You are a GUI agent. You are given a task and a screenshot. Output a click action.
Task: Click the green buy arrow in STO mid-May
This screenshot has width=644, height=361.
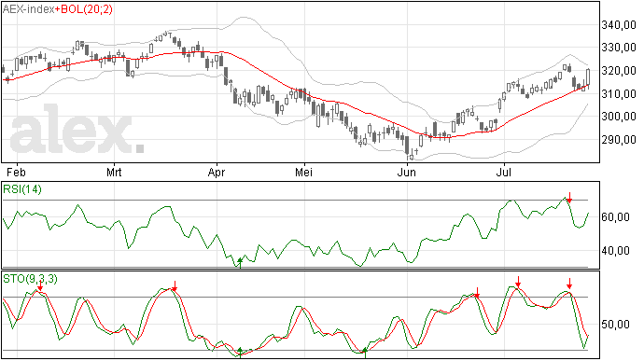tap(365, 353)
